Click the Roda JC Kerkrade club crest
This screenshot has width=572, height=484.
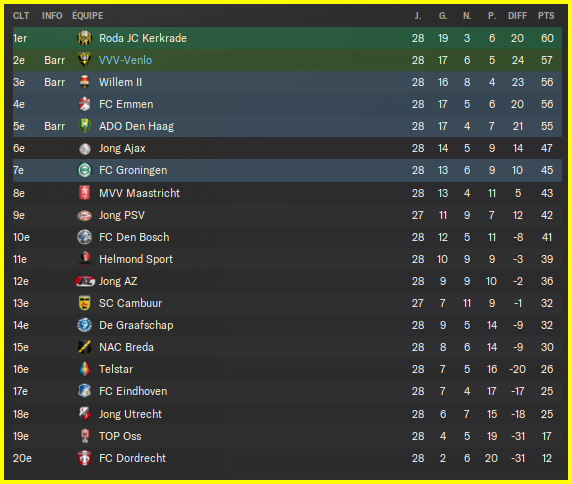pos(85,38)
